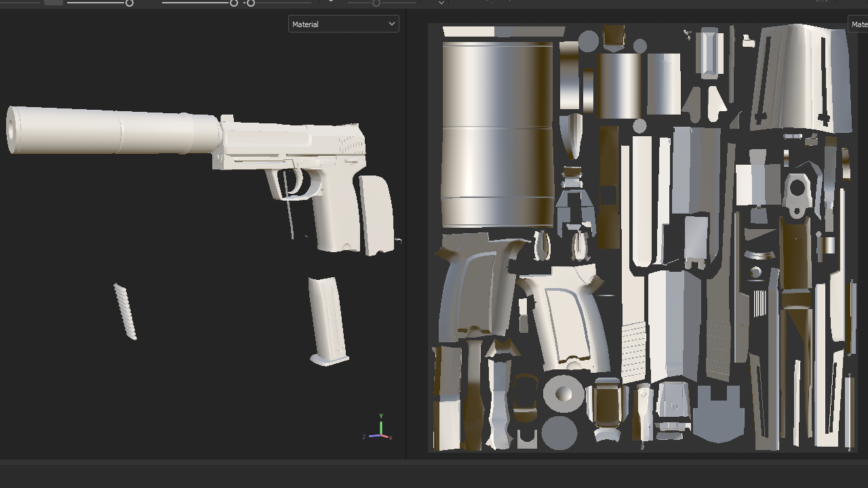The width and height of the screenshot is (868, 488).
Task: Select the separated grip backstrap panel
Action: (x=376, y=213)
